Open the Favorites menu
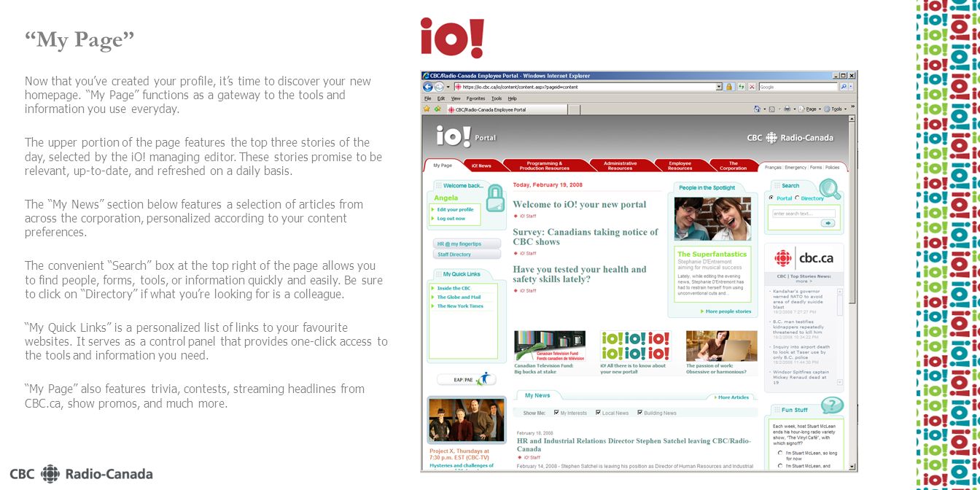Screen dimensions: 980x490 coord(475,98)
